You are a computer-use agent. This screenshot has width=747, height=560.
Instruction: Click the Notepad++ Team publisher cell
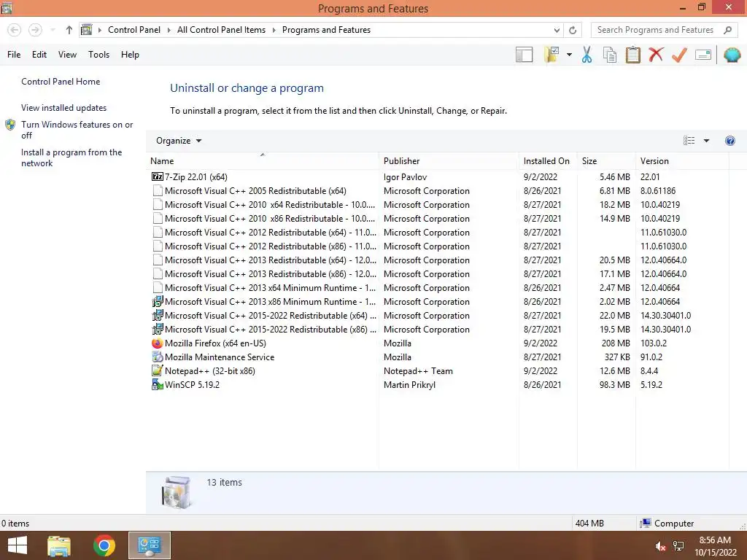[418, 371]
